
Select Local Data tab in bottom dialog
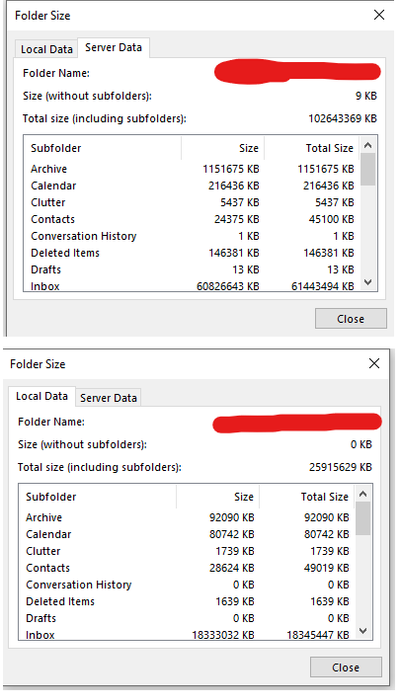pyautogui.click(x=42, y=396)
